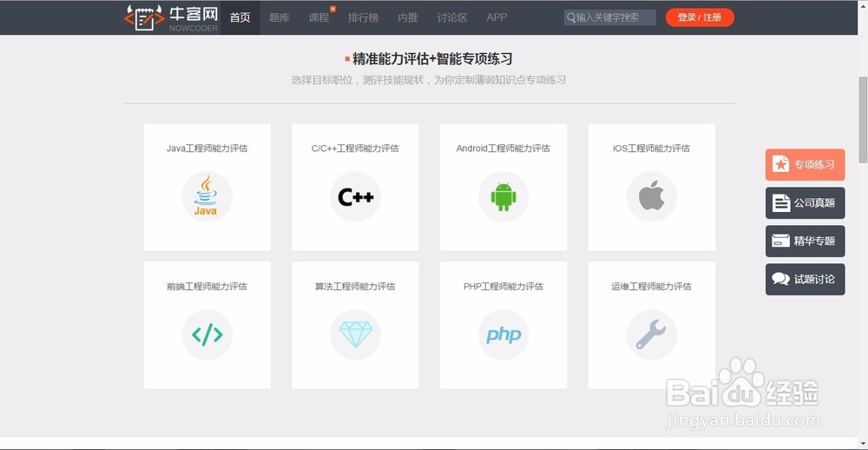Click the 精准能力评估+智能专项练习 heading
Image resolution: width=868 pixels, height=450 pixels.
tap(432, 59)
